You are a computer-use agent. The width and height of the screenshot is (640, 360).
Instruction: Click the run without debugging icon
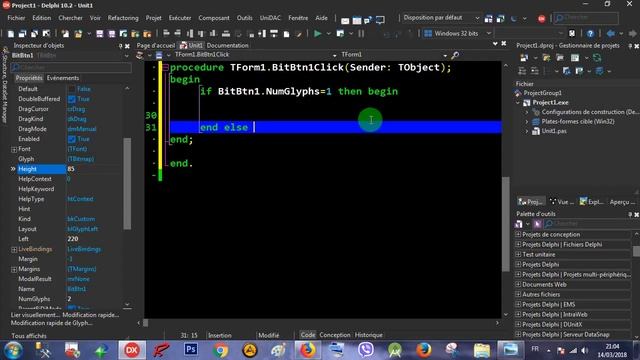click(x=340, y=33)
